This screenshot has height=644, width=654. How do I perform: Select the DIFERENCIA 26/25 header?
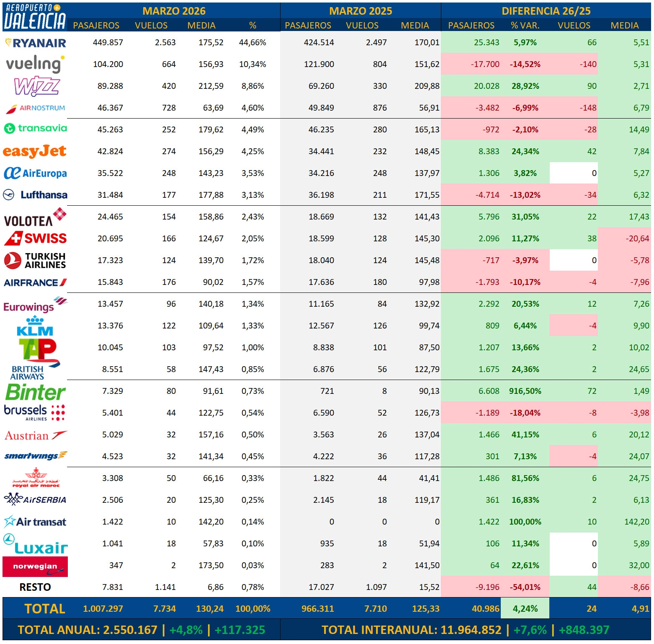pyautogui.click(x=546, y=11)
